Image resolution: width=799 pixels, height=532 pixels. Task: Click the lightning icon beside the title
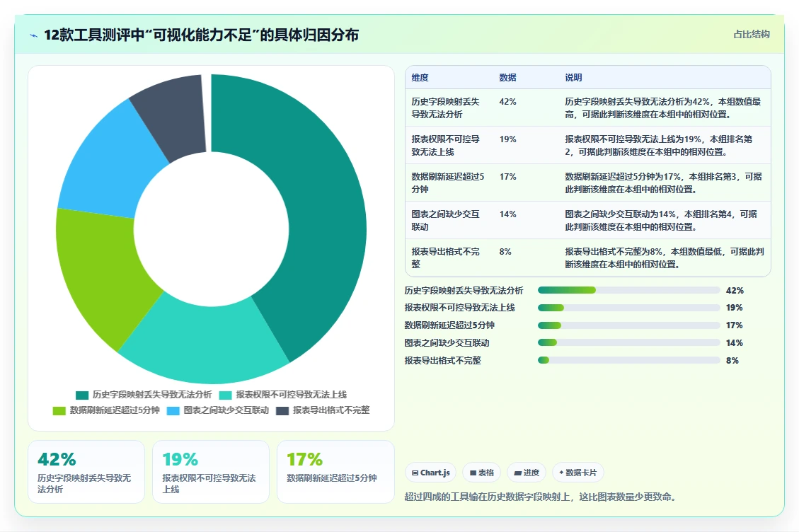pyautogui.click(x=34, y=35)
